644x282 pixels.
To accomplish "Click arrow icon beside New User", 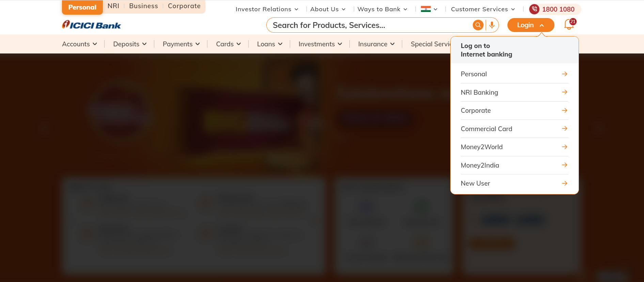I will tap(565, 183).
